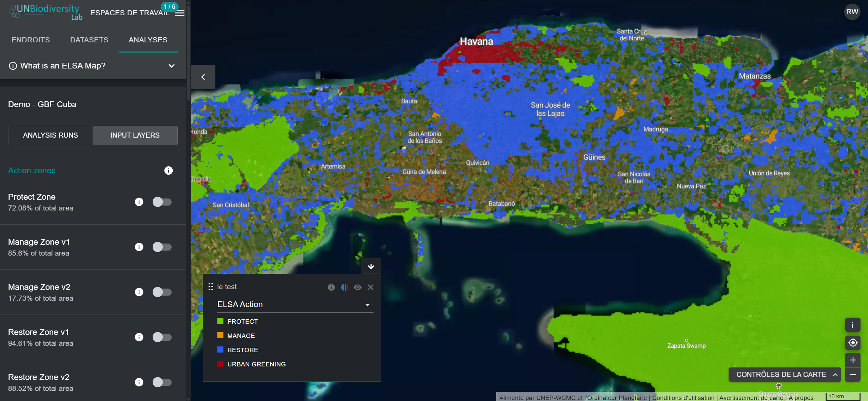The width and height of the screenshot is (868, 401).
Task: Enable the Protect Zone toggle
Action: [x=162, y=202]
